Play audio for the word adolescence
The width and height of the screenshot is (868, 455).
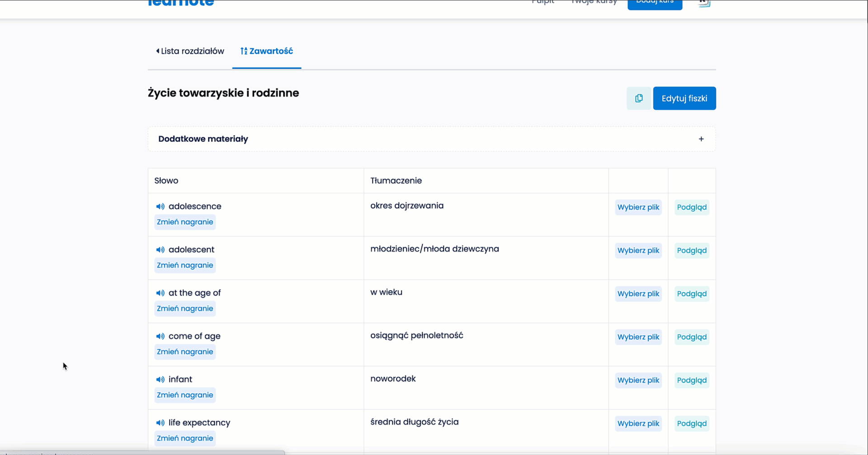click(x=160, y=206)
